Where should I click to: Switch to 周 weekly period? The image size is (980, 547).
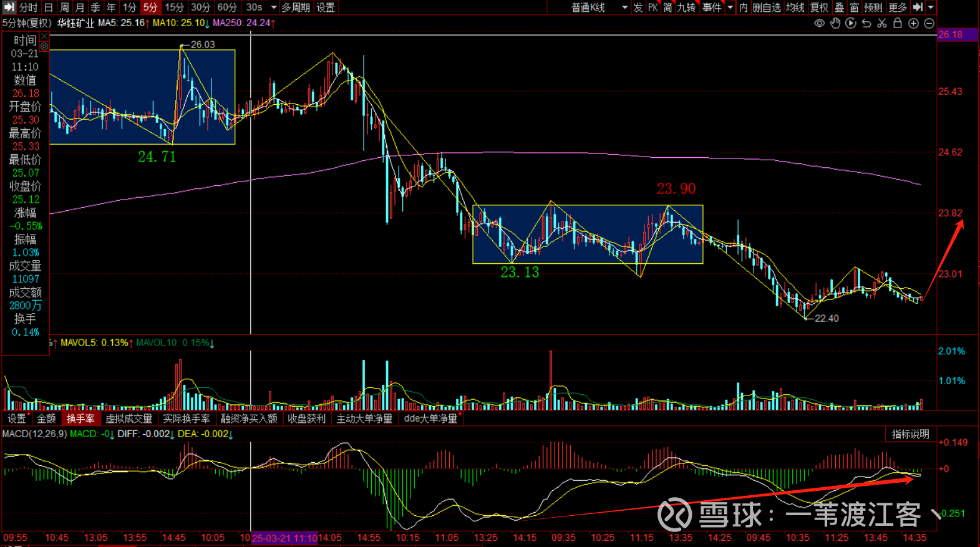click(64, 7)
